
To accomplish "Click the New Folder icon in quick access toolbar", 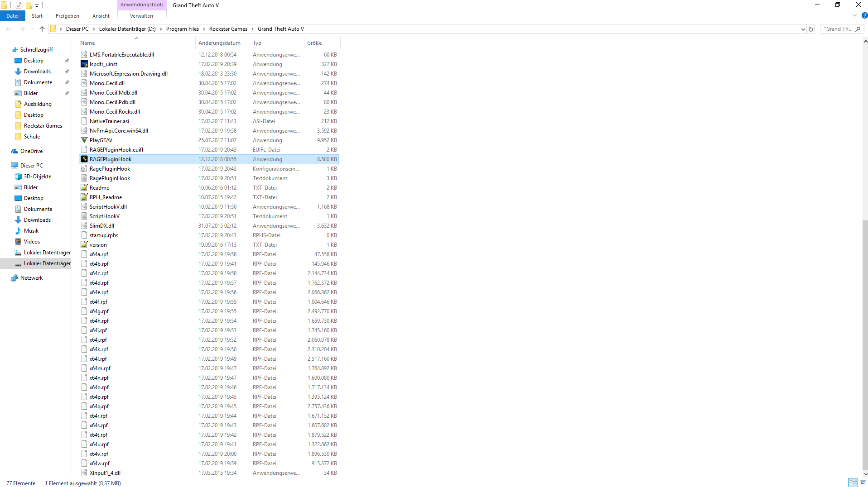I will pyautogui.click(x=29, y=5).
